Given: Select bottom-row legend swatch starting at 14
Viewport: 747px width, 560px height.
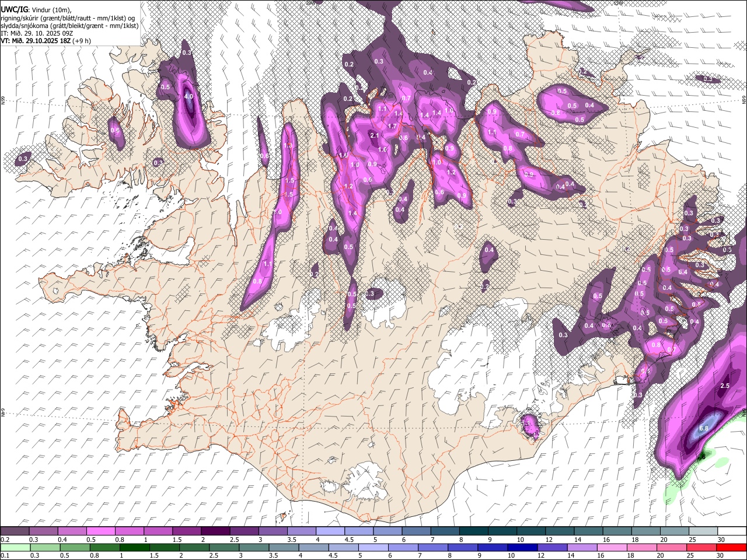Looking at the screenshot, I should (x=582, y=548).
